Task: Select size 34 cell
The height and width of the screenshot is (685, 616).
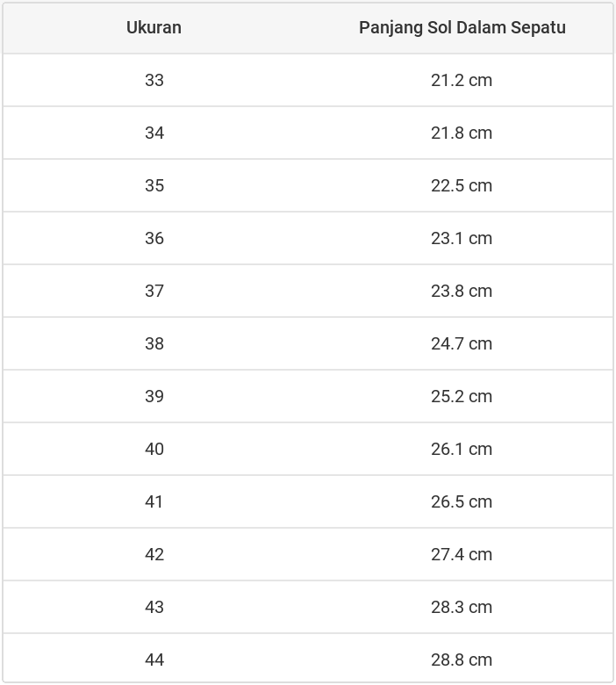Action: 154,133
